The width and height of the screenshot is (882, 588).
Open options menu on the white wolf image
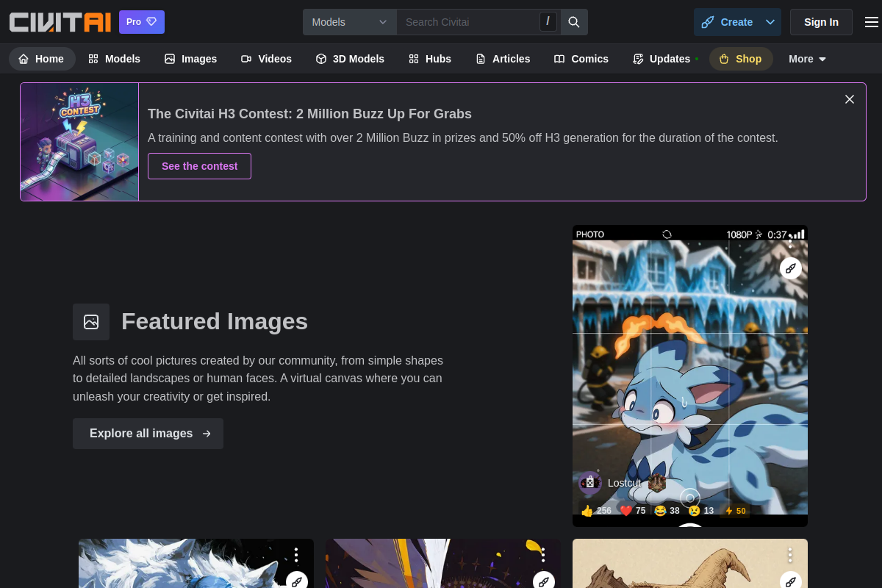point(296,555)
